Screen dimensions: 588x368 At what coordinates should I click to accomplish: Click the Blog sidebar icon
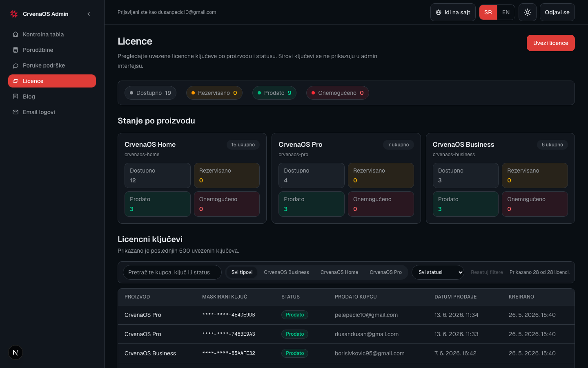tap(16, 96)
